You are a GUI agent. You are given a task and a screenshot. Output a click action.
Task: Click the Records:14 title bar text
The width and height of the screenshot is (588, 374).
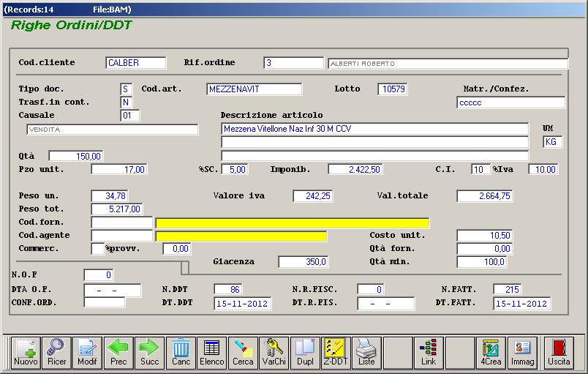click(29, 10)
